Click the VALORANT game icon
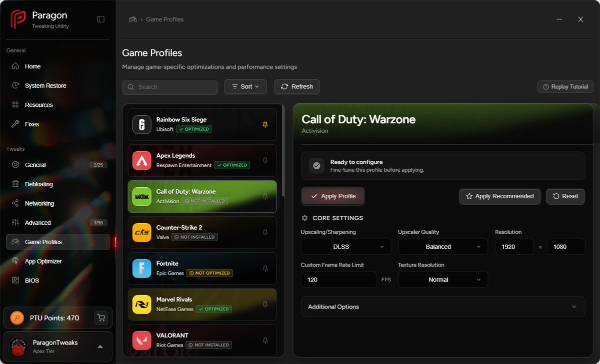600x364 pixels. coord(141,340)
